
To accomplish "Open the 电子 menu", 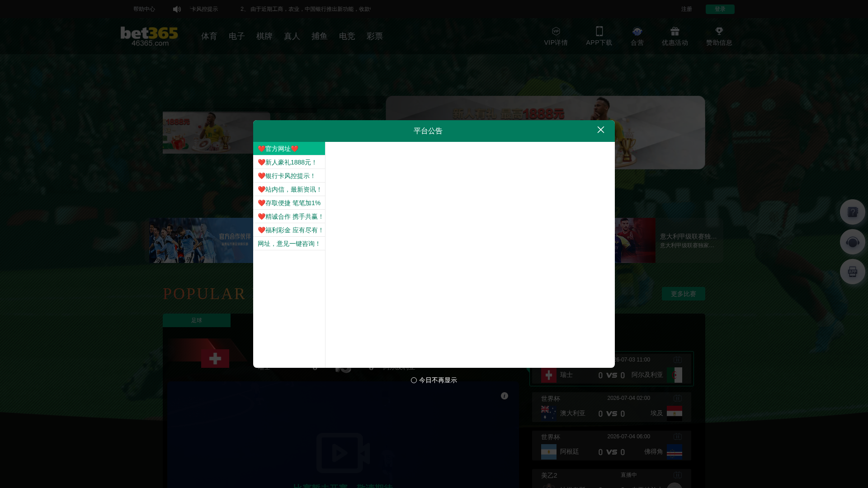I will (x=236, y=36).
